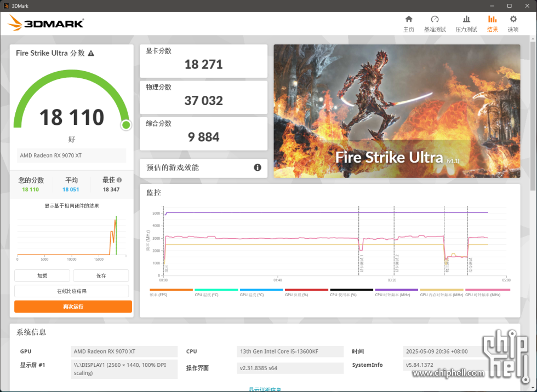Click the 显卡测试 1 marker on the chart
The width and height of the screenshot is (537, 392).
coord(362,263)
